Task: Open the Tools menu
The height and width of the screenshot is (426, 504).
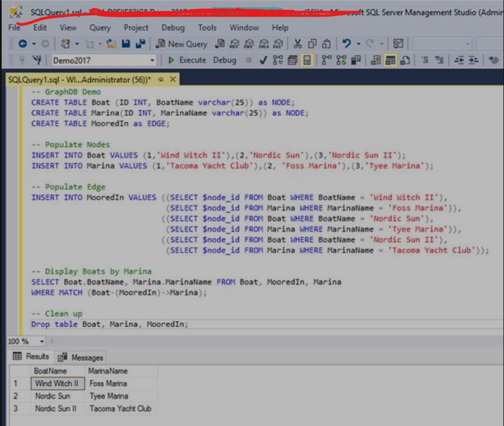Action: [207, 28]
